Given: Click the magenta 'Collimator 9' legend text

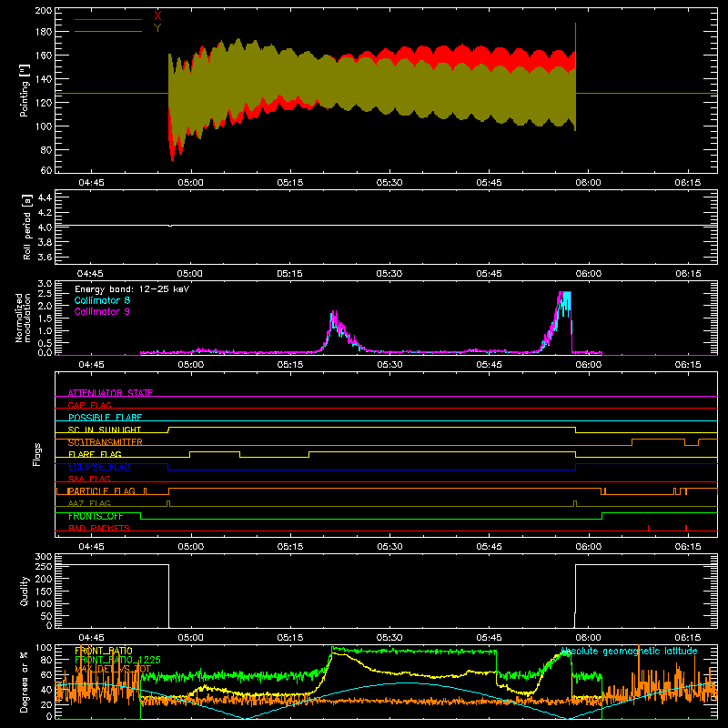Looking at the screenshot, I should [102, 311].
